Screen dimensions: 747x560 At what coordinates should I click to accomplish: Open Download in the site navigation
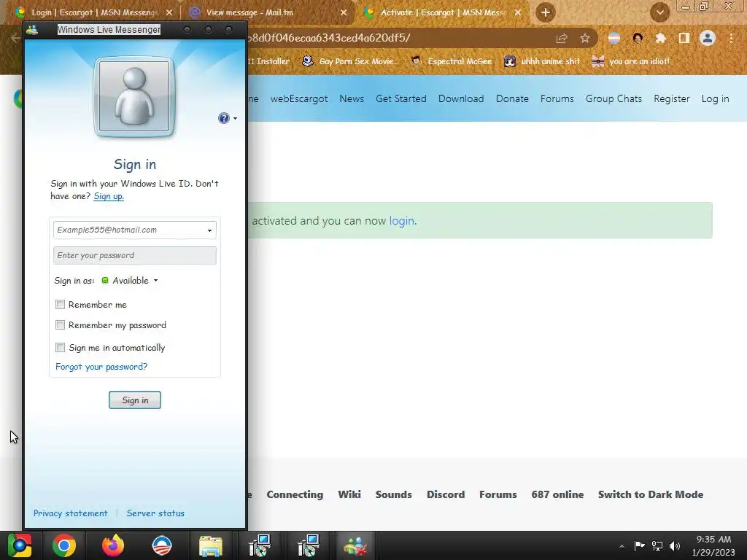point(461,98)
